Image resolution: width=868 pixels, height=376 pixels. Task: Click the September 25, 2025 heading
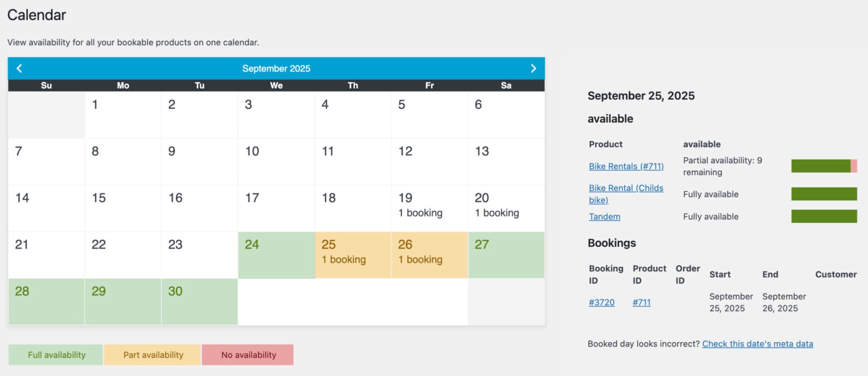pyautogui.click(x=641, y=95)
